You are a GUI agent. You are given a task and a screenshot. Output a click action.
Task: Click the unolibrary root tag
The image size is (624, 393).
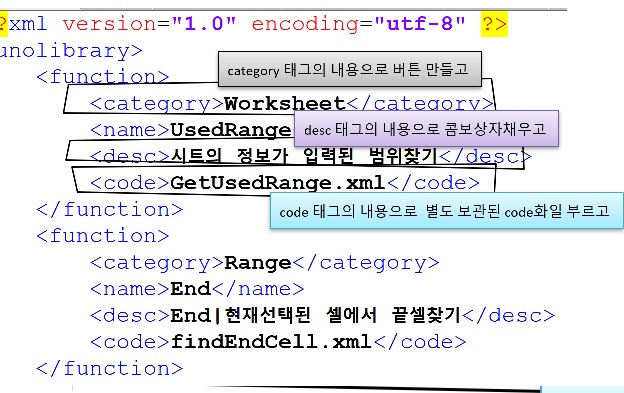click(x=71, y=51)
